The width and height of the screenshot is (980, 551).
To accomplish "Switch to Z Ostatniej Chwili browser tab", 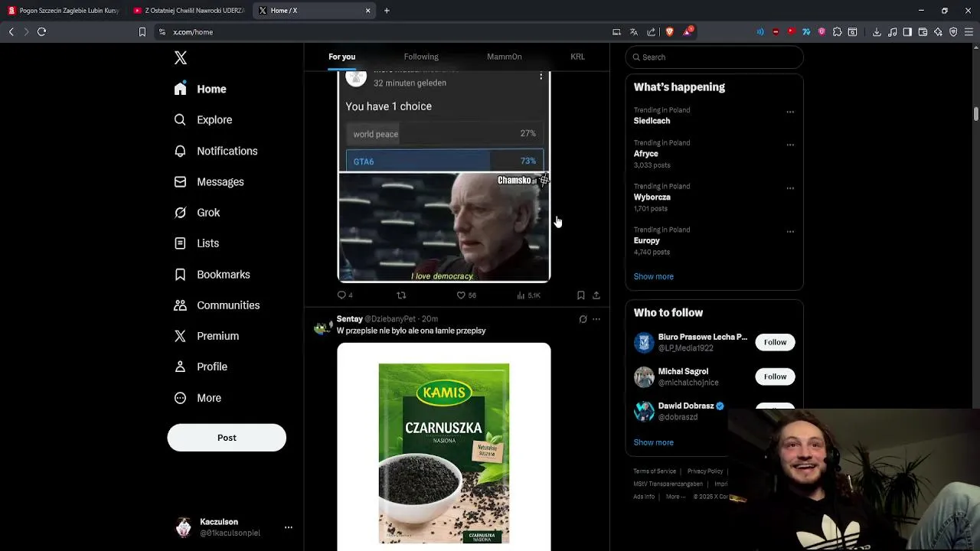I will point(188,11).
